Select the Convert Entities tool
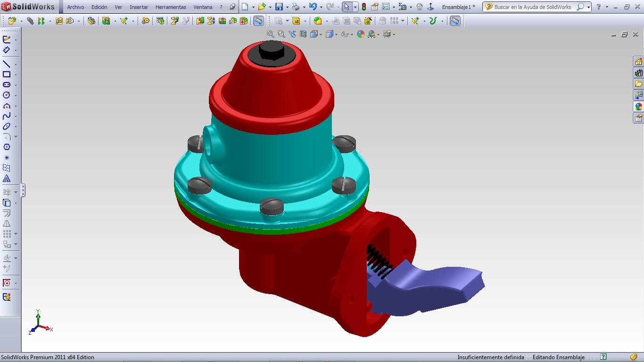644x362 pixels. (x=7, y=203)
